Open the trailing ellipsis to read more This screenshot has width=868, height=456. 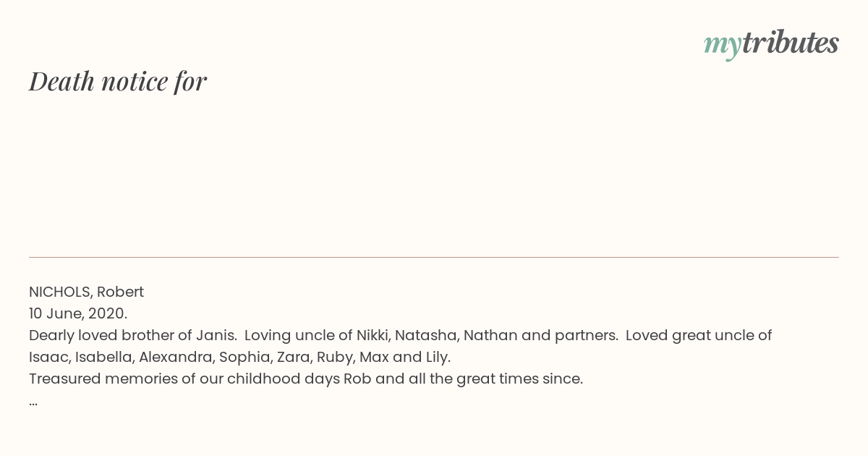click(33, 402)
